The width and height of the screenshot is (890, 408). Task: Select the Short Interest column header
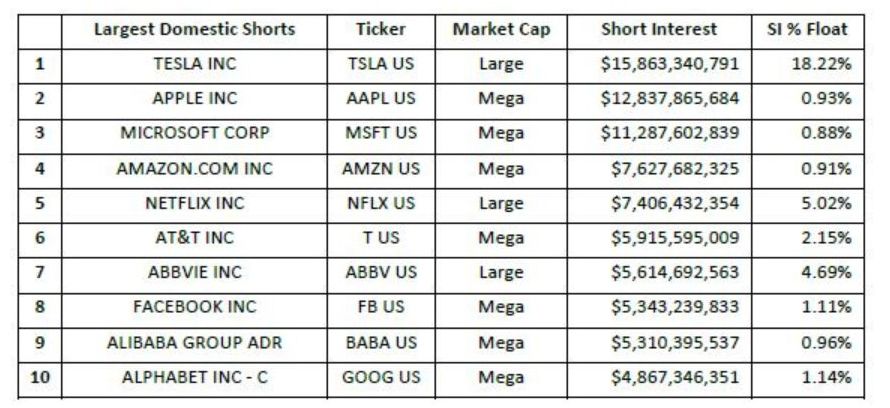point(659,31)
